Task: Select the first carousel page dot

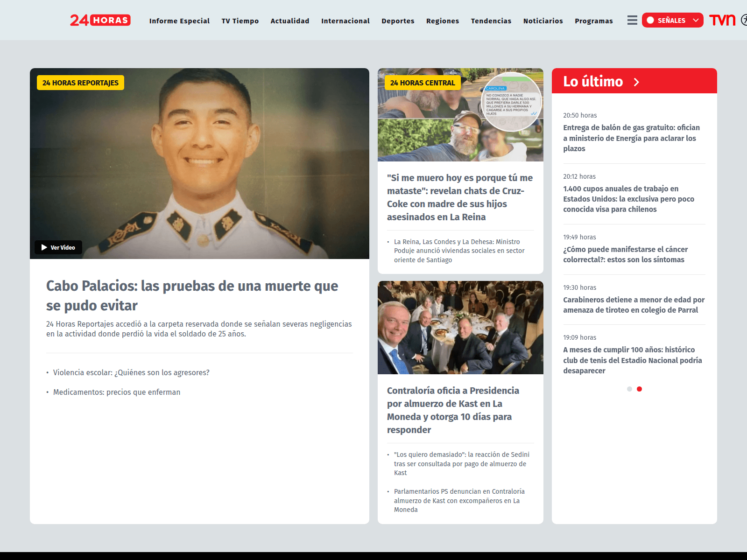Action: [x=629, y=389]
